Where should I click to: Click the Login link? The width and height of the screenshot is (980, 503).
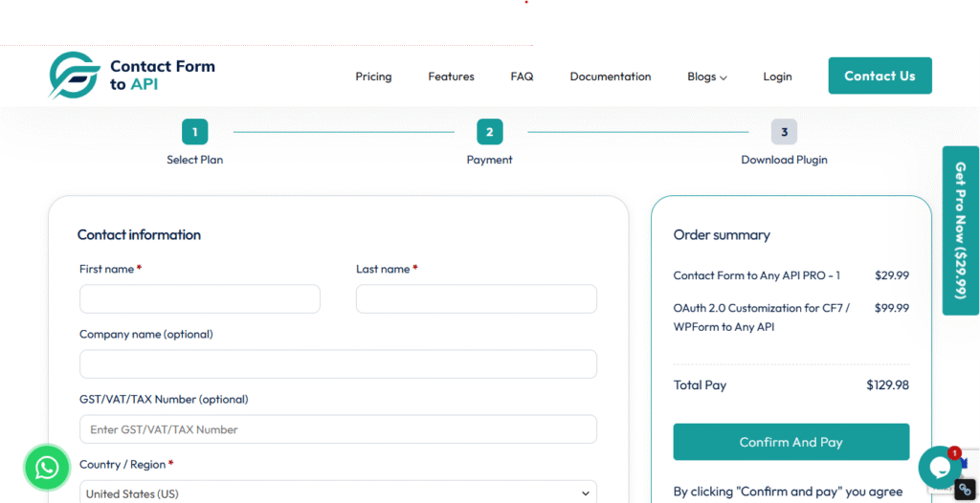777,77
